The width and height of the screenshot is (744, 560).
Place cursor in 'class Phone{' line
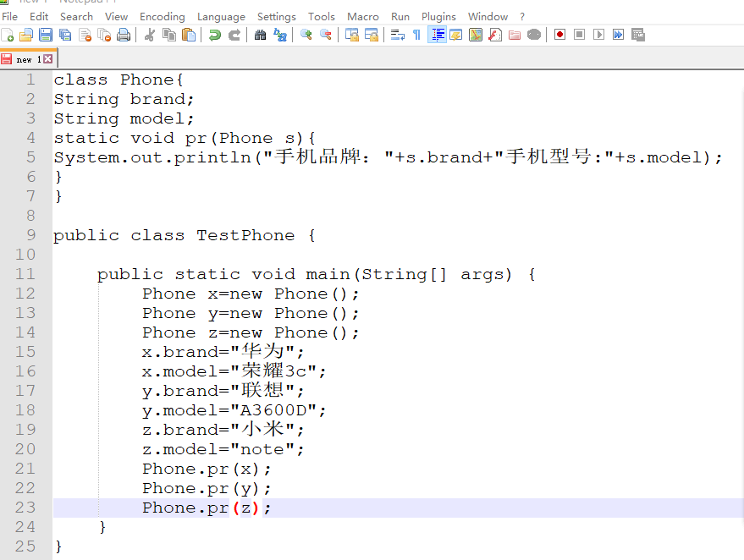pyautogui.click(x=118, y=80)
